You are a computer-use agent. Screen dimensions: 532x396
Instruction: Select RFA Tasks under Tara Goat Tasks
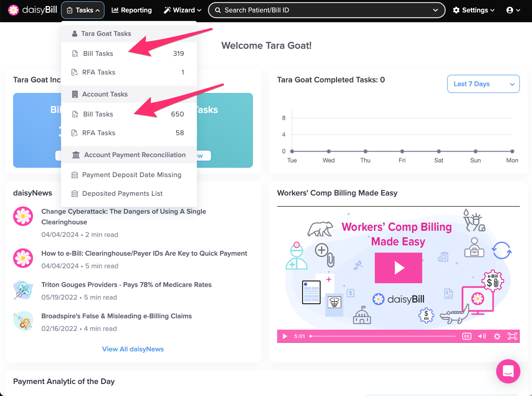pyautogui.click(x=129, y=72)
